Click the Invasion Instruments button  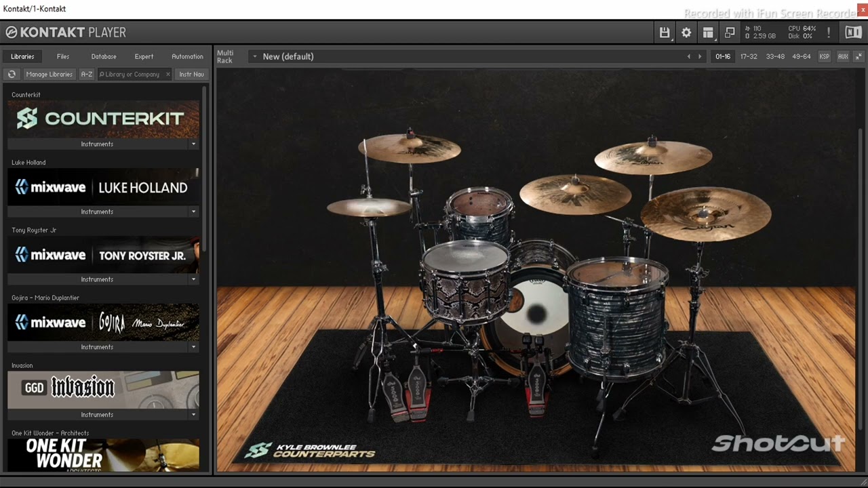(x=98, y=415)
